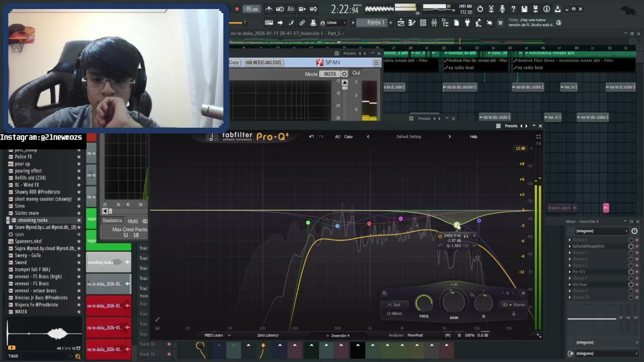Click the tempo field showing 95.000
644x362 pixels.
pos(252,9)
